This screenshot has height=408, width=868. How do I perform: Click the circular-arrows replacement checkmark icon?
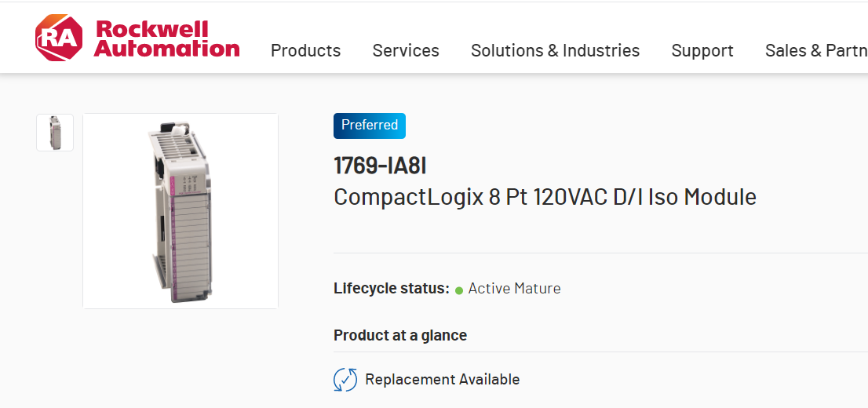[x=345, y=380]
